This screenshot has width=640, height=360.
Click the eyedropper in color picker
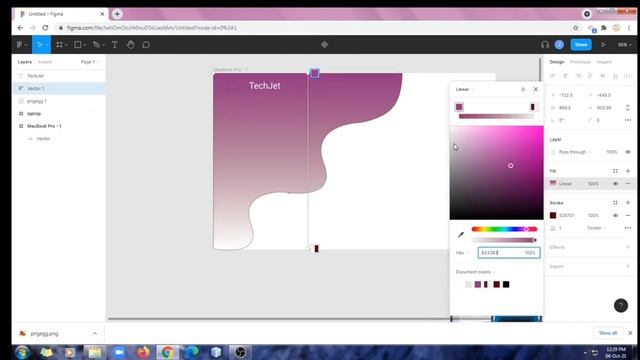pos(461,234)
